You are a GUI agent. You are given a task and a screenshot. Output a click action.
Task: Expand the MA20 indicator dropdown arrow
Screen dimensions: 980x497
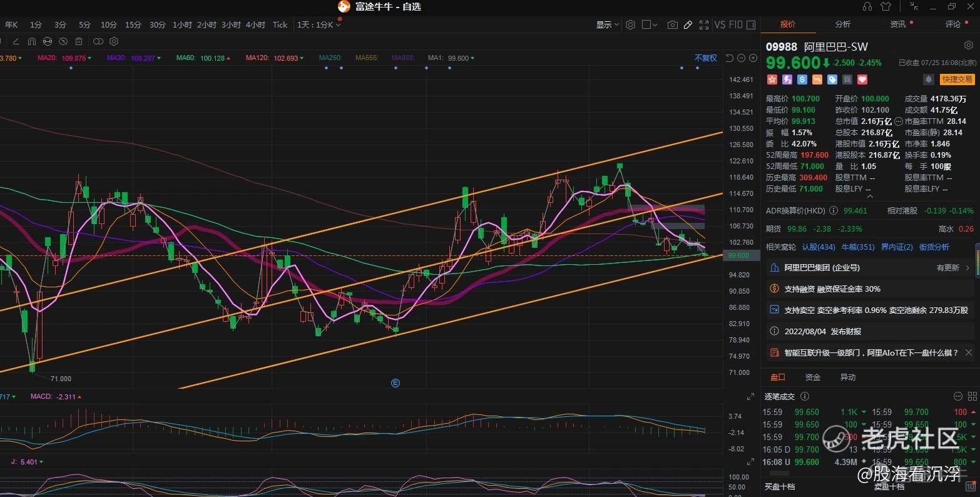pos(89,58)
